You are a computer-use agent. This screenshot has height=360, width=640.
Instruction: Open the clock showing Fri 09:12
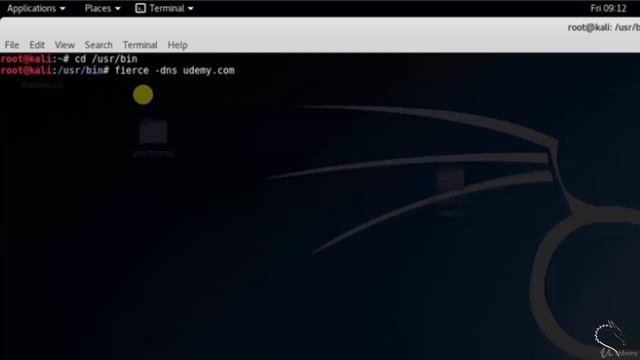608,8
